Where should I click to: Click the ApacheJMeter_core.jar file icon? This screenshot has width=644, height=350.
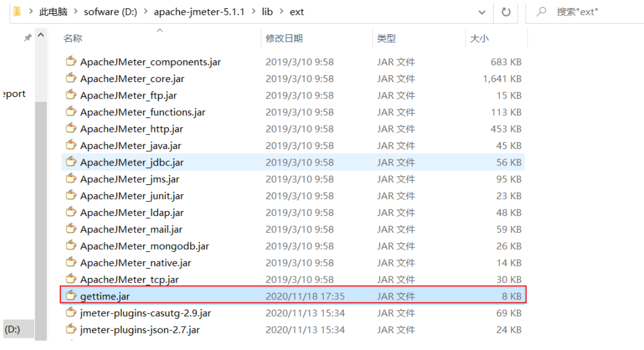[x=71, y=78]
